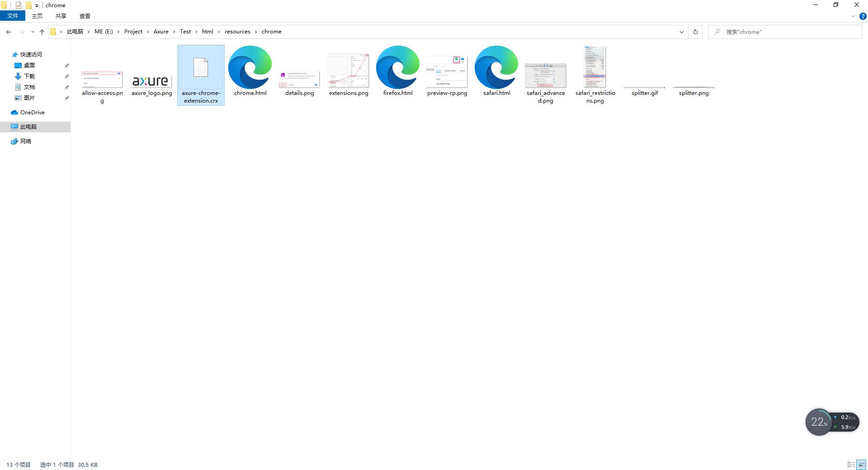Switch to the 查看 ribbon tab
The height and width of the screenshot is (470, 868).
coord(85,16)
